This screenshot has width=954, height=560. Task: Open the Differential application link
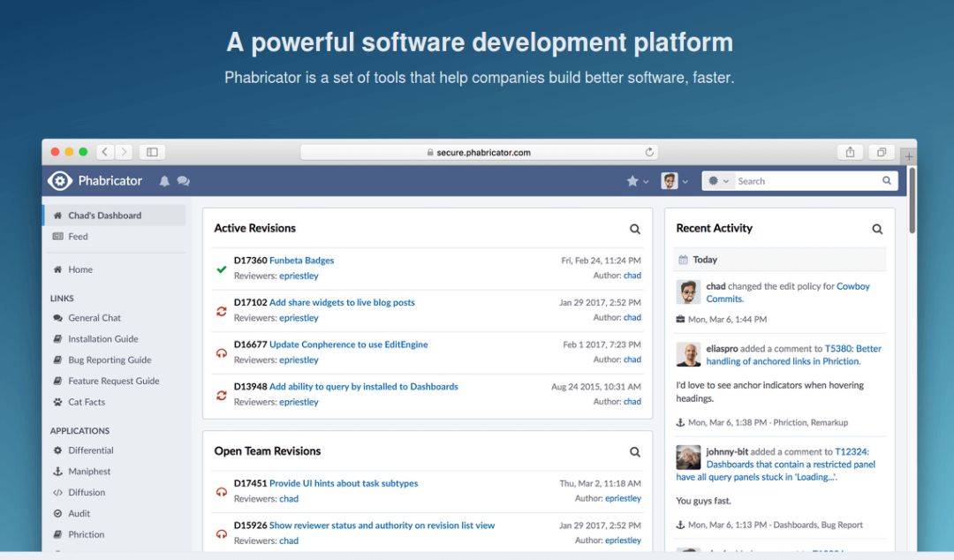click(91, 450)
